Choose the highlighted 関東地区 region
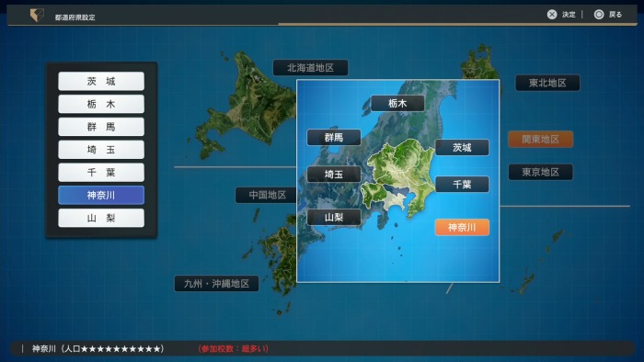 coord(541,140)
